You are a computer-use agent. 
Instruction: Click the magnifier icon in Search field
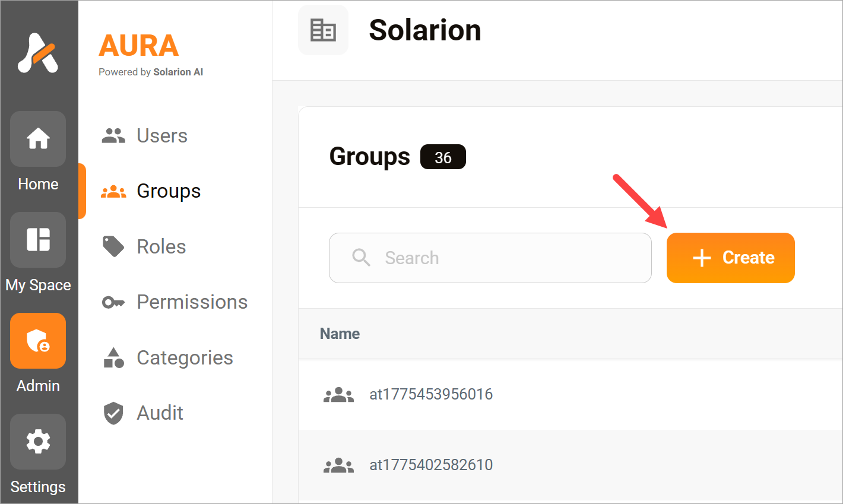point(361,258)
